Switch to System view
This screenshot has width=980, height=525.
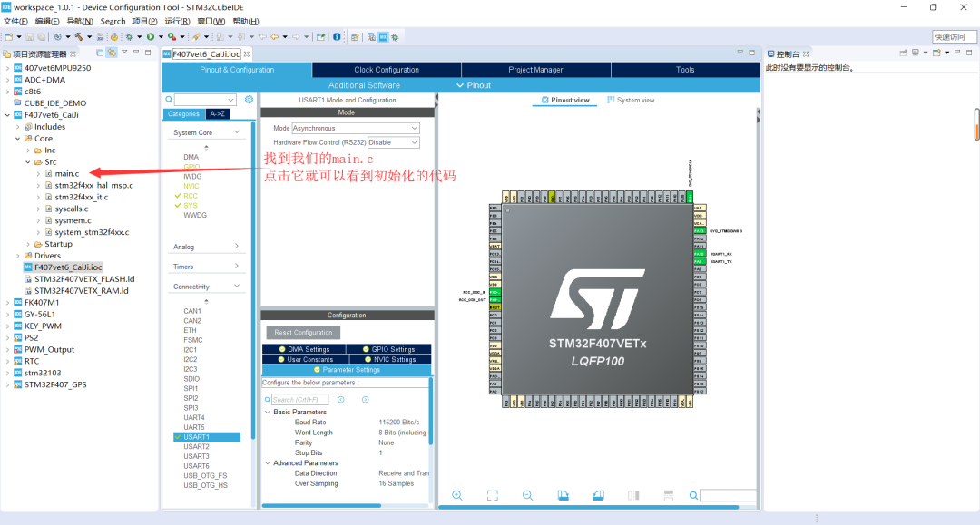tap(631, 100)
